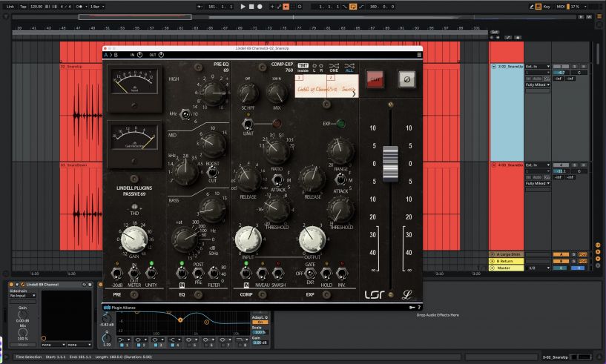Click the Plugin Alliance logo
The width and height of the screenshot is (606, 364).
(x=120, y=308)
